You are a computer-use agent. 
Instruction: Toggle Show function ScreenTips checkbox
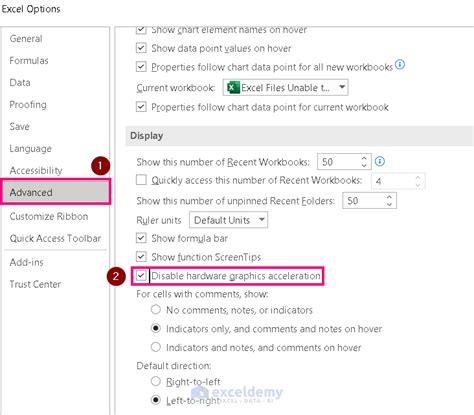point(141,257)
